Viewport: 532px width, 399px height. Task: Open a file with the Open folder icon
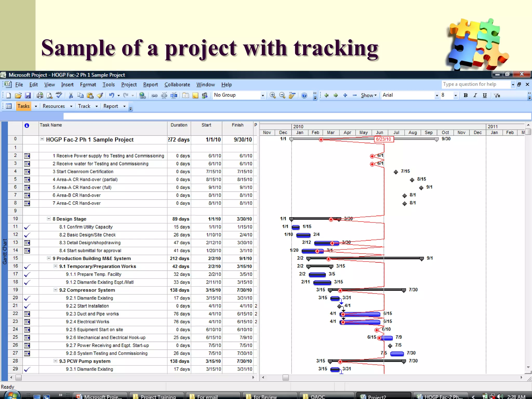coord(18,95)
